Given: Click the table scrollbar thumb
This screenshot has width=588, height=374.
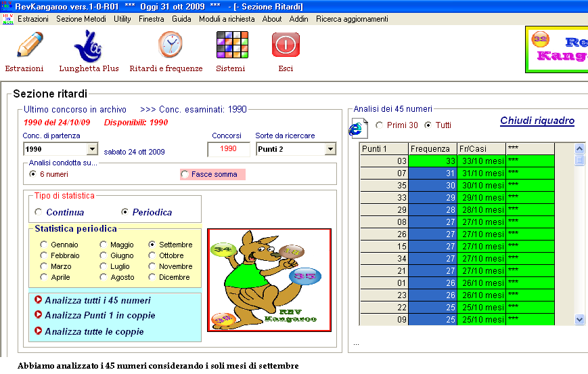Looking at the screenshot, I should pyautogui.click(x=579, y=161).
